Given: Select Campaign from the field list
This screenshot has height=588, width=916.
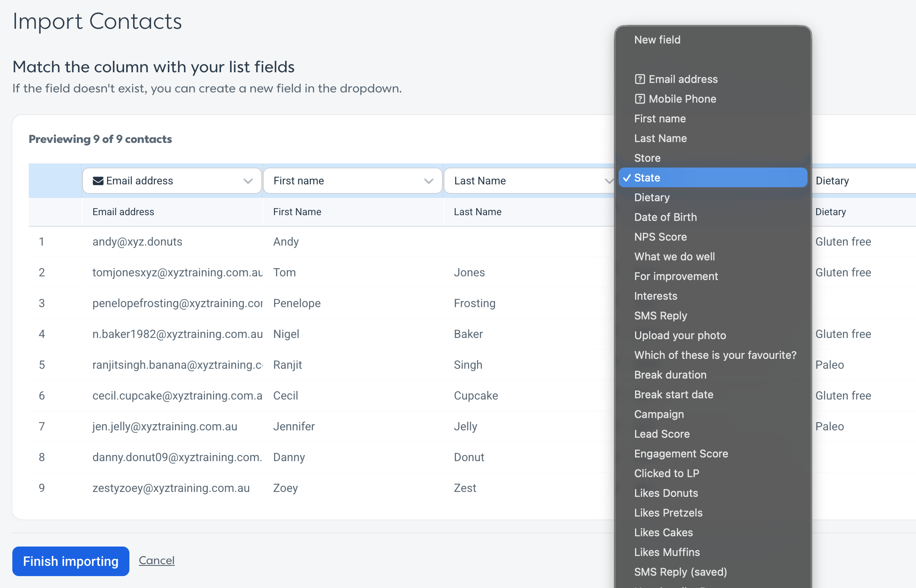Looking at the screenshot, I should pyautogui.click(x=713, y=414).
